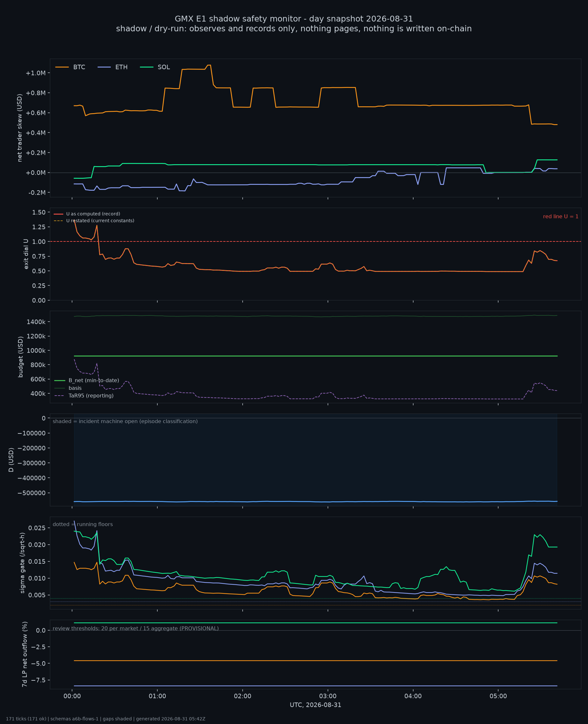Click the orange BTC legend line sample
Viewport: 588px width, 724px height.
point(62,67)
